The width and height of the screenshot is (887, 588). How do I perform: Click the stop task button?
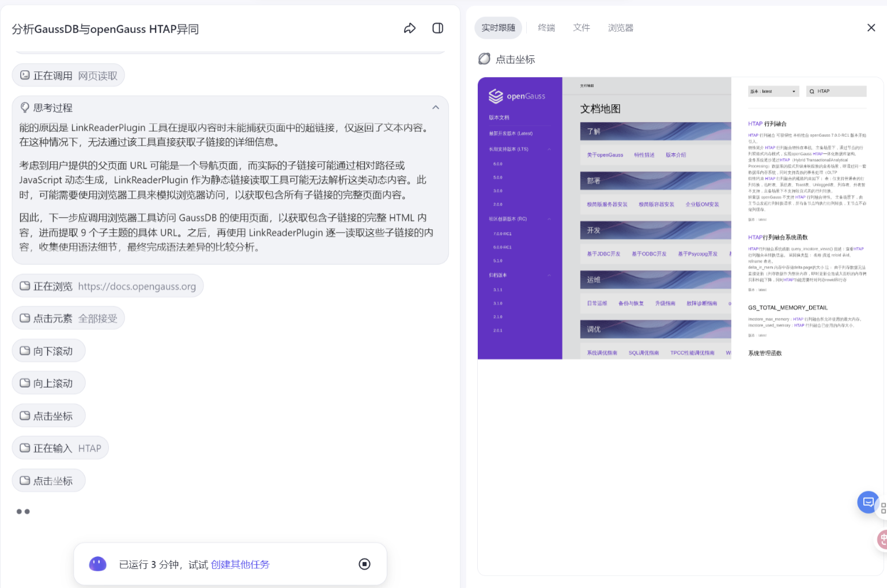(364, 564)
